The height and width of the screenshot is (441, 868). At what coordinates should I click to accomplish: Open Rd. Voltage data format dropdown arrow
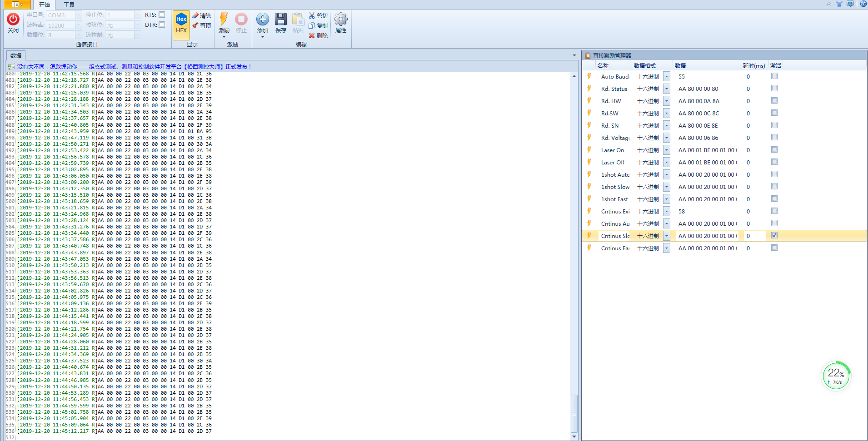tap(667, 138)
